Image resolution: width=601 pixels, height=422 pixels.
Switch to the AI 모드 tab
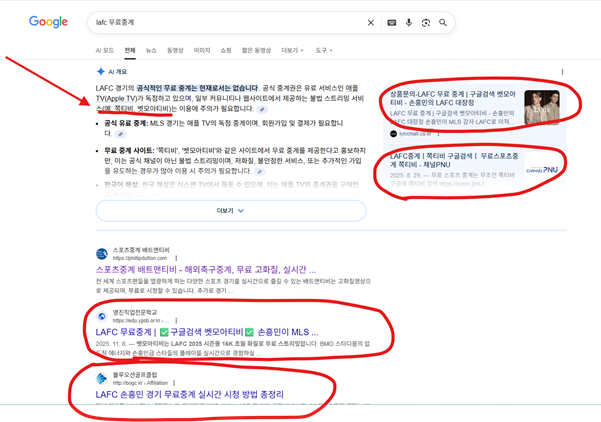tap(105, 49)
